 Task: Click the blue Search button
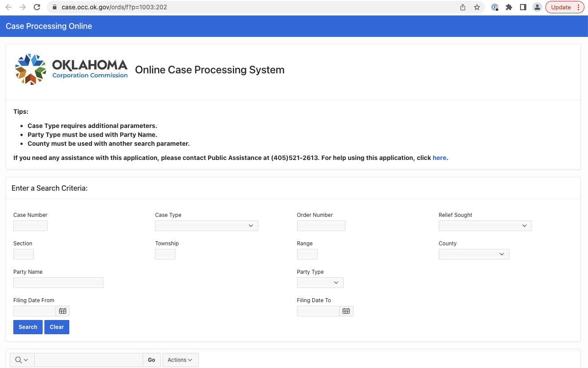tap(28, 327)
